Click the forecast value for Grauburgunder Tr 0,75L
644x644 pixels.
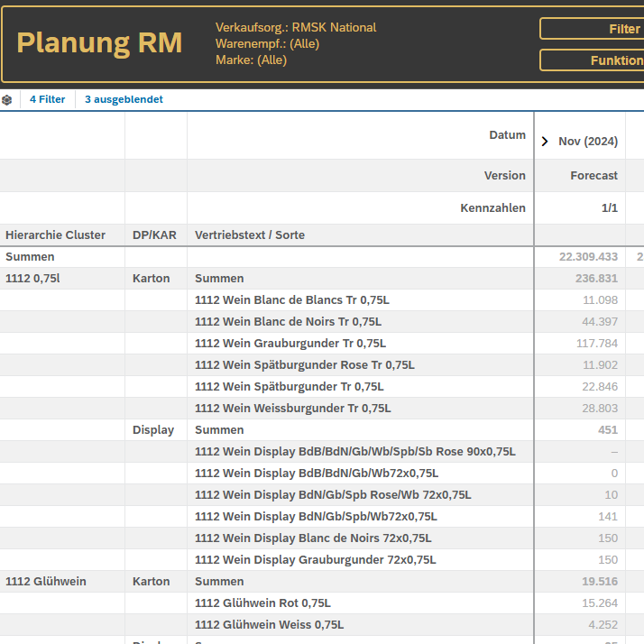pos(596,344)
